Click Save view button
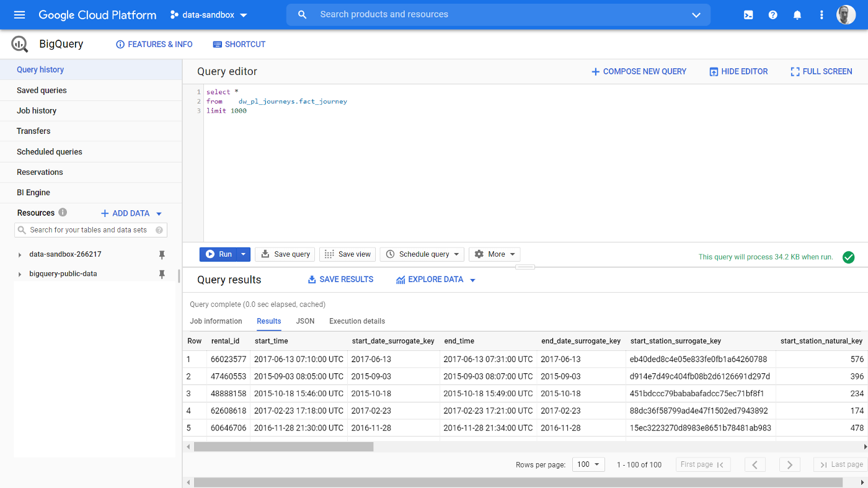The height and width of the screenshot is (488, 868). (x=347, y=254)
